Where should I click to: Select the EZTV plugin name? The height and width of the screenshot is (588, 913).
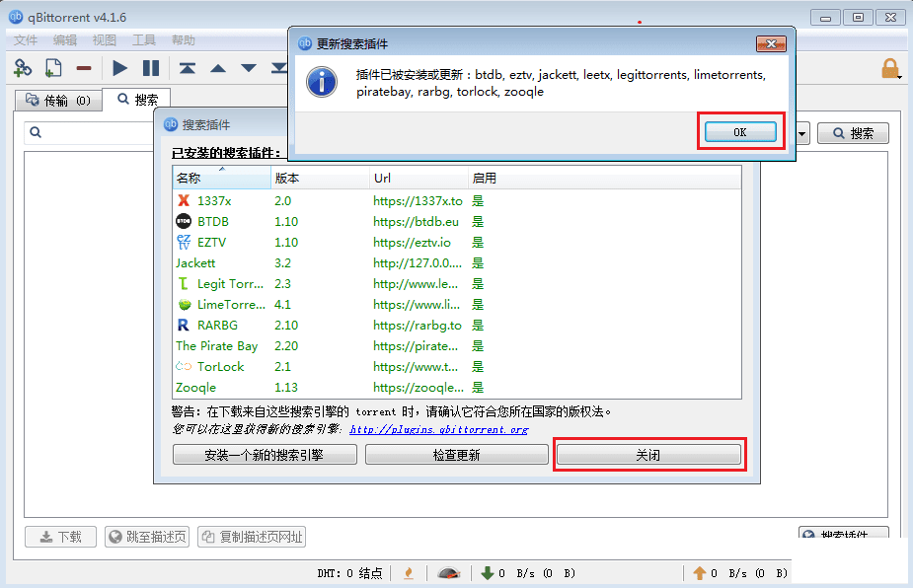pos(211,242)
